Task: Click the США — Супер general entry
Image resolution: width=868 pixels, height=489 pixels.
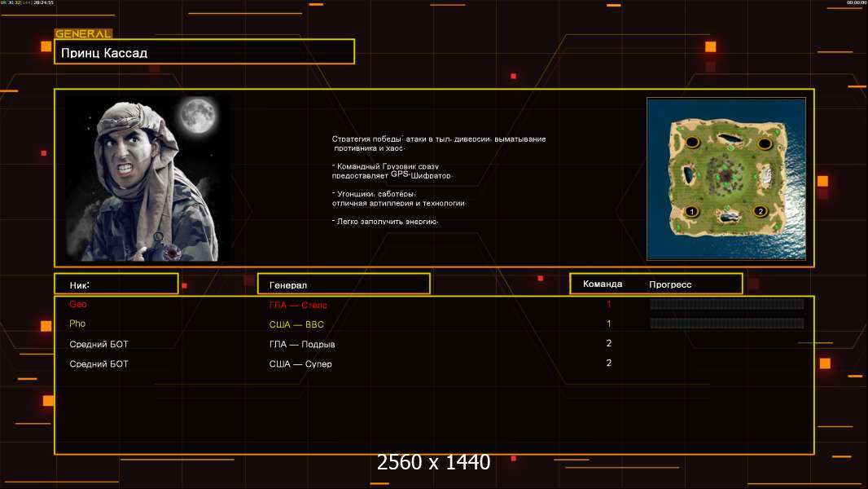Action: click(x=300, y=363)
